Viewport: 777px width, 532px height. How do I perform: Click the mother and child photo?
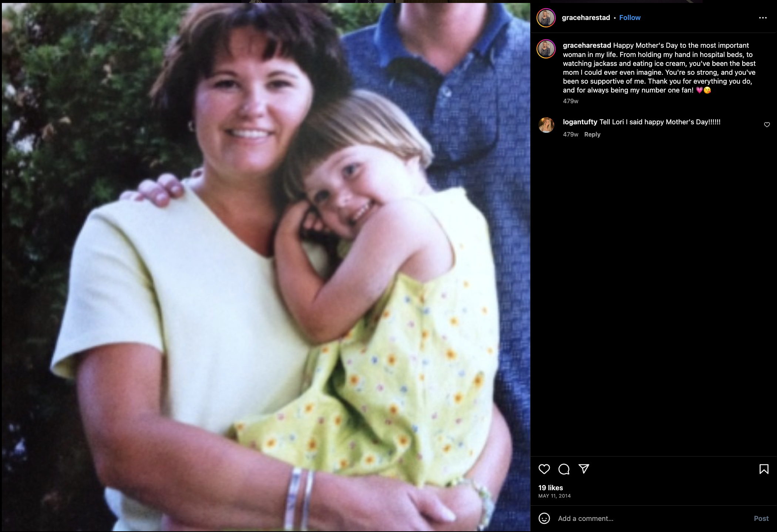click(266, 267)
